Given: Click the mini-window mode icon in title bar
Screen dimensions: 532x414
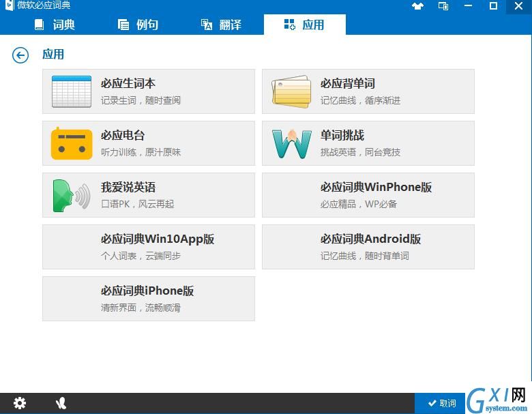Looking at the screenshot, I should pyautogui.click(x=443, y=6).
